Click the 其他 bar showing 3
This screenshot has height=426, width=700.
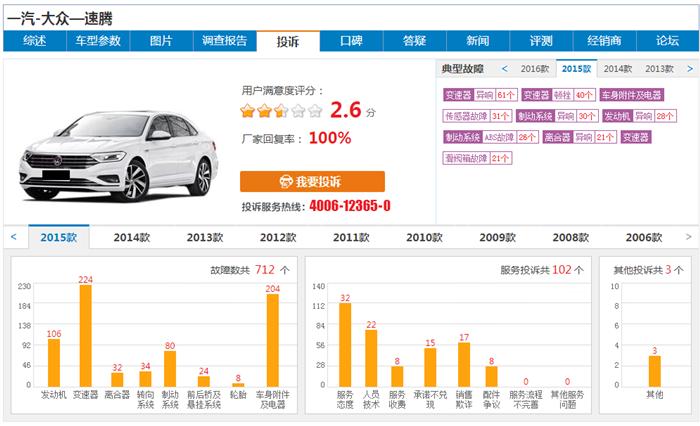[654, 371]
